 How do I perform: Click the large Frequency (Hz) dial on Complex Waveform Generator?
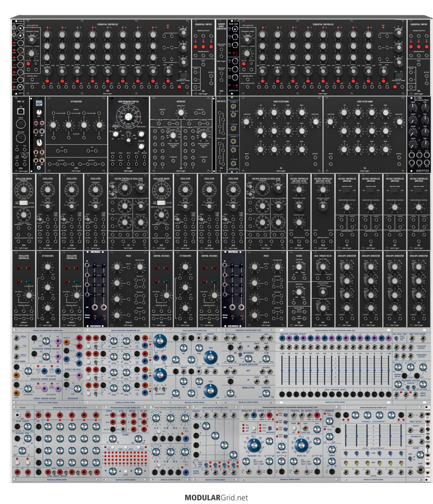pyautogui.click(x=254, y=446)
